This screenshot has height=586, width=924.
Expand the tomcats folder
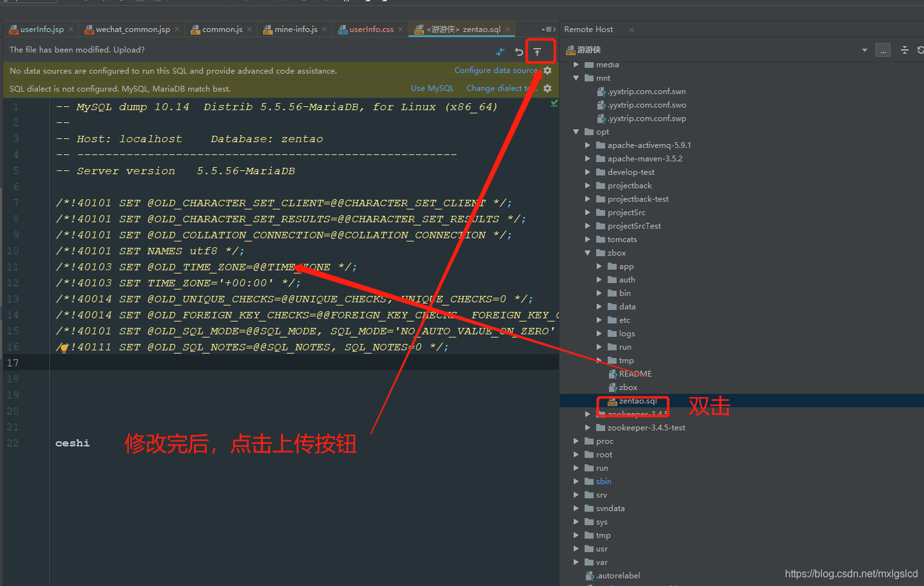tap(588, 240)
